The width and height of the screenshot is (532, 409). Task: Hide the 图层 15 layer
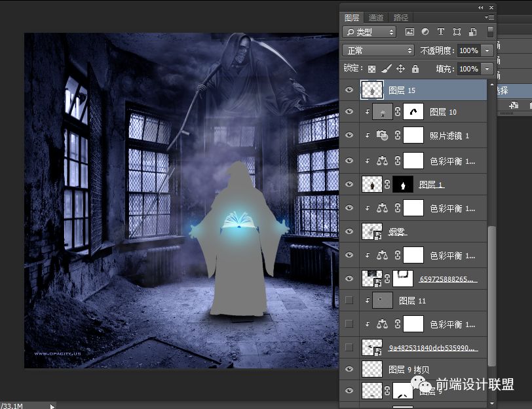pyautogui.click(x=349, y=90)
